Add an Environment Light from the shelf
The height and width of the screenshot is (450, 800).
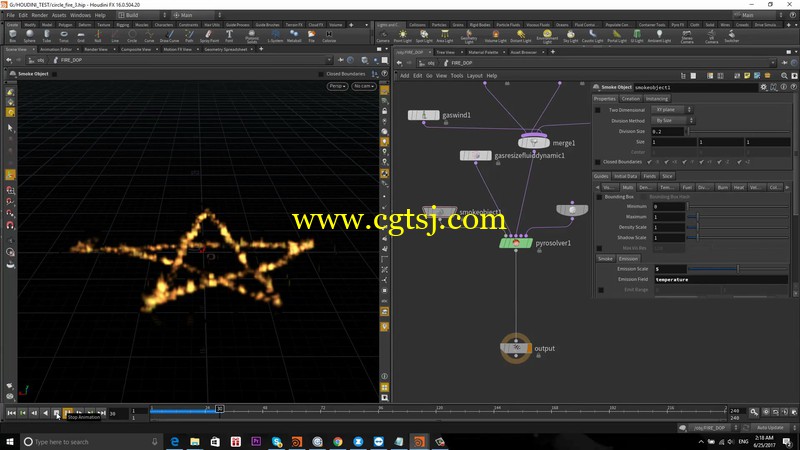click(x=547, y=36)
